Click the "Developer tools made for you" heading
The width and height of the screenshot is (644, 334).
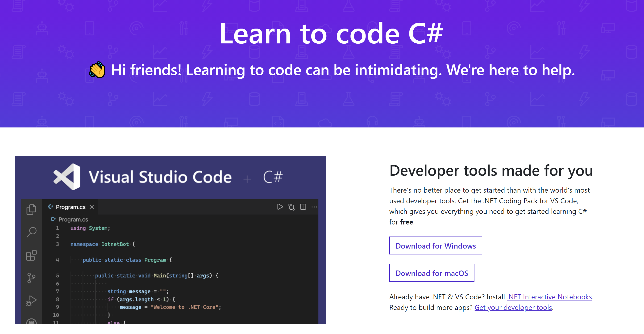pos(491,171)
